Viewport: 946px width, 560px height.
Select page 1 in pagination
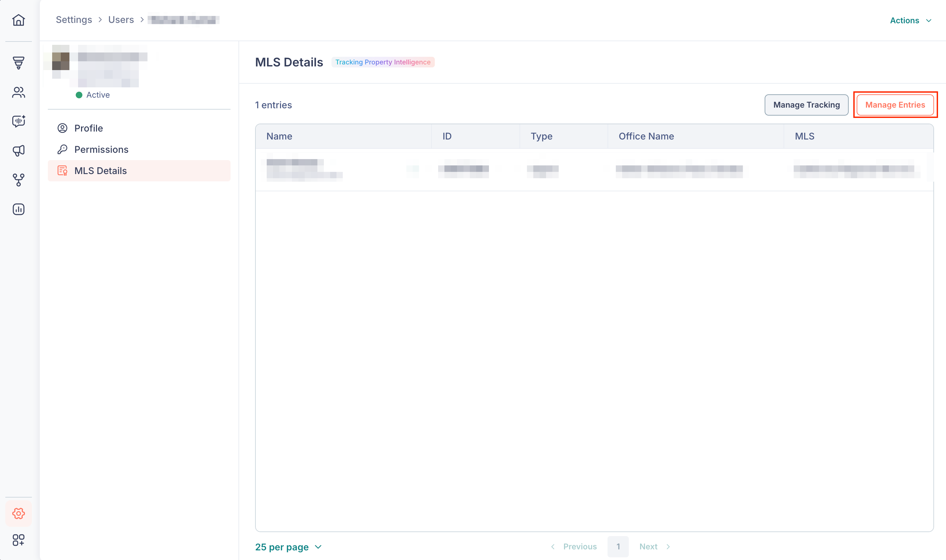(x=618, y=546)
